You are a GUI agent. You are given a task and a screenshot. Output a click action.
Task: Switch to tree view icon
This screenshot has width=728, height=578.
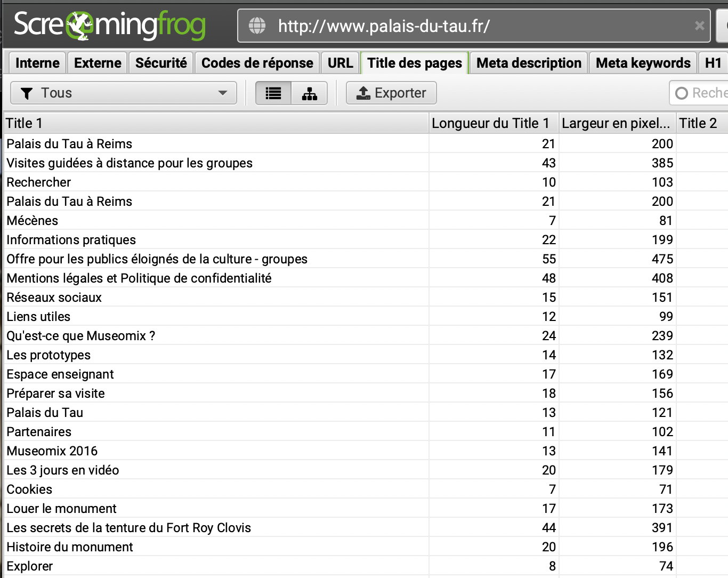(x=310, y=93)
